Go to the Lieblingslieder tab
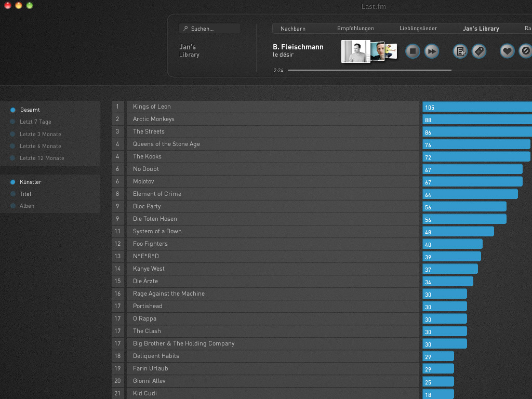Screen dimensions: 532x399 tap(418, 29)
